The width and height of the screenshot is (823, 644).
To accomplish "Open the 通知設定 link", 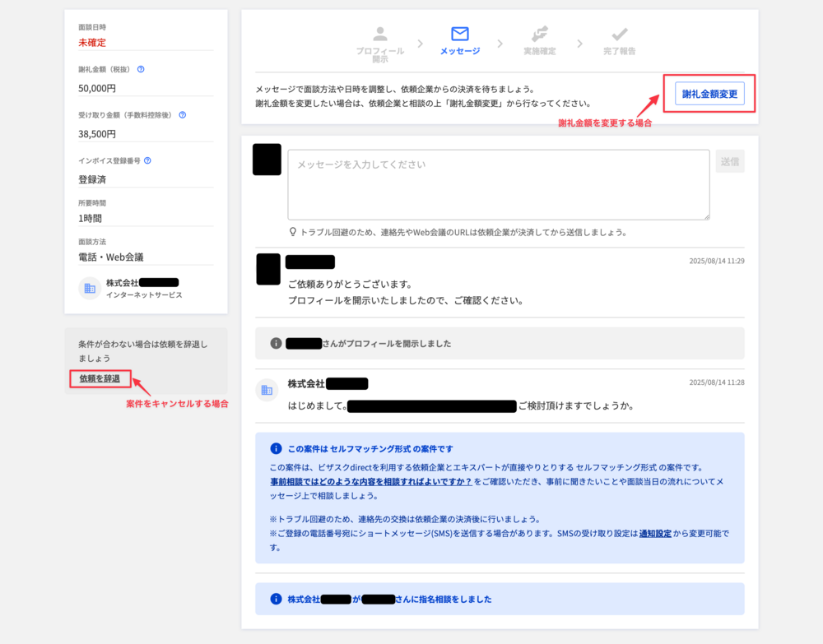I will pos(655,533).
